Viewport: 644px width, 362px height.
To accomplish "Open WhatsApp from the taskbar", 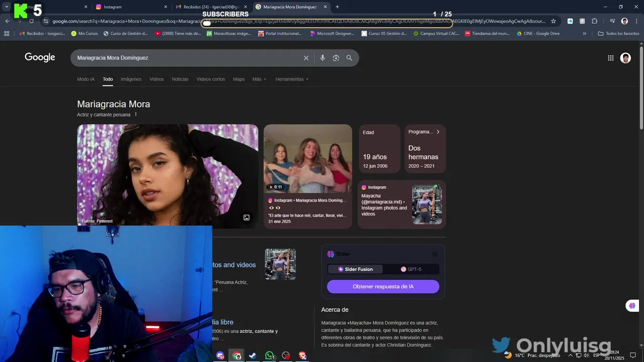I will [x=270, y=355].
